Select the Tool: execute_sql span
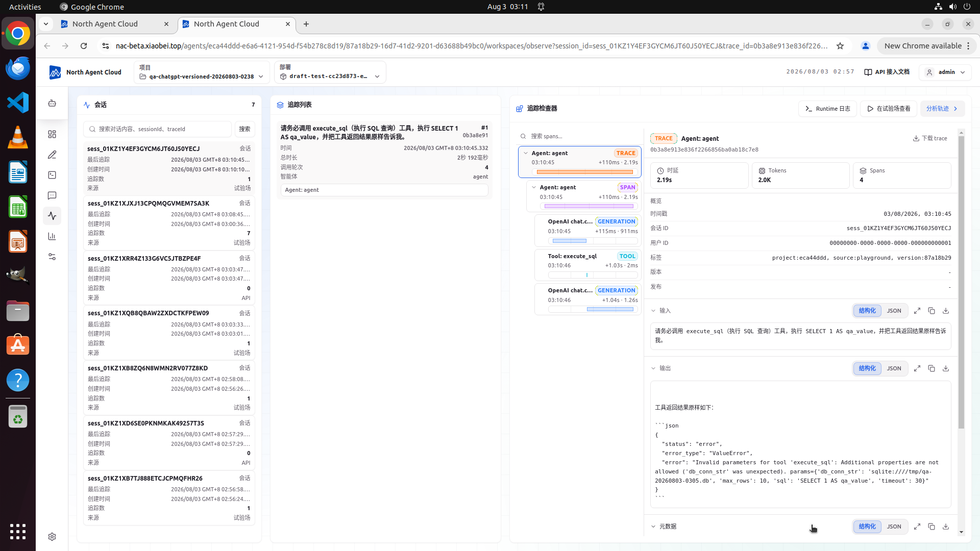Viewport: 980px width, 551px height. (x=587, y=265)
